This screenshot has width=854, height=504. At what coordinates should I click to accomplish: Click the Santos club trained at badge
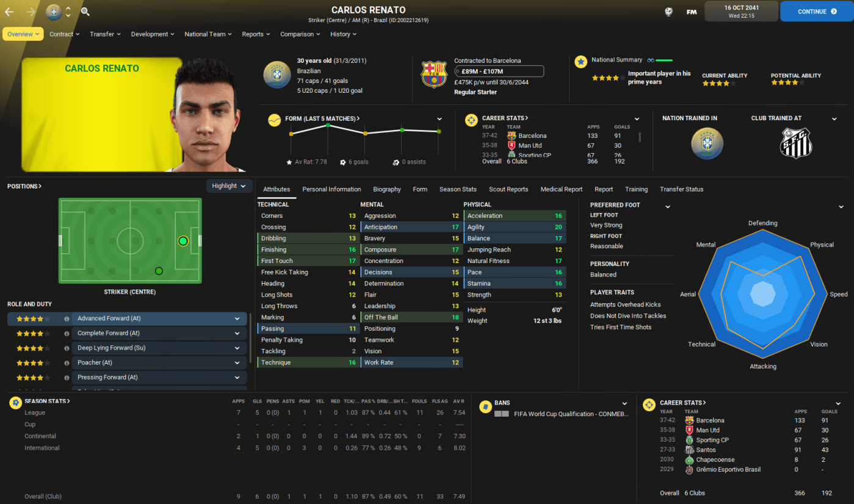pyautogui.click(x=795, y=143)
